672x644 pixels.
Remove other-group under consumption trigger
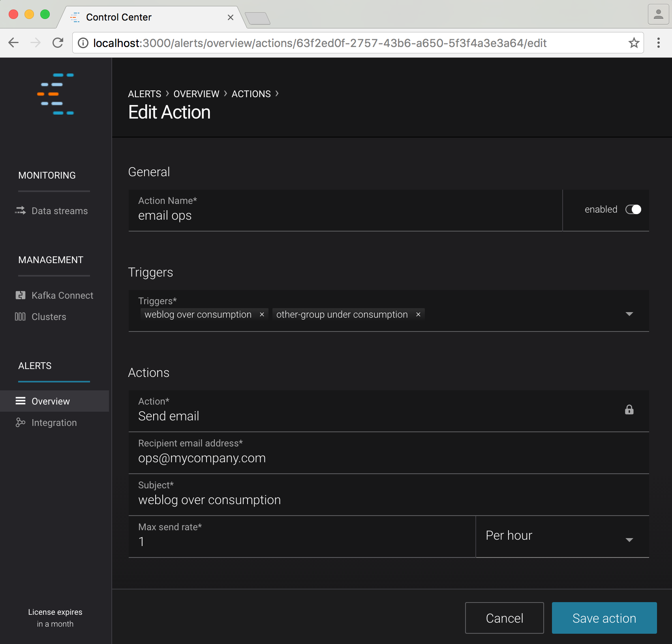coord(418,314)
